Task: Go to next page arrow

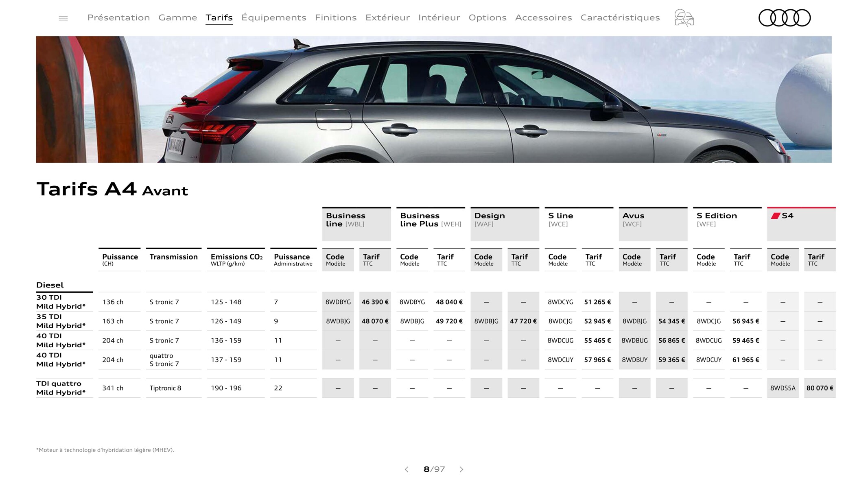Action: [461, 469]
